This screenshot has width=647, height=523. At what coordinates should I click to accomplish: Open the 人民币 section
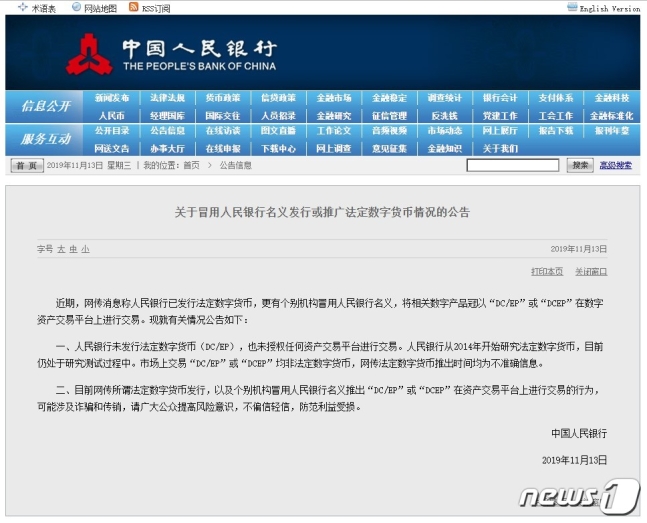tap(112, 116)
